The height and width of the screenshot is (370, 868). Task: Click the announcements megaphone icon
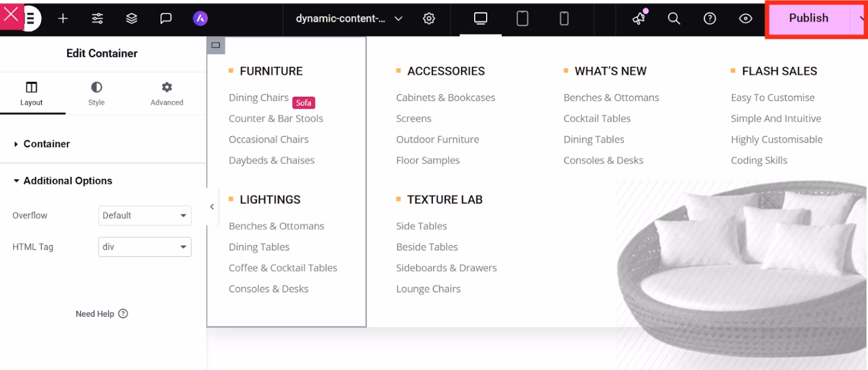pos(637,18)
